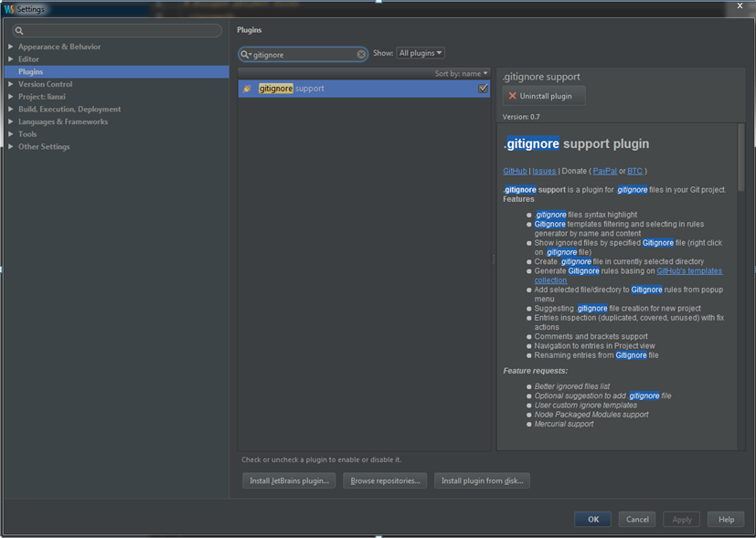Expand Other Settings node
The height and width of the screenshot is (538, 756).
point(11,147)
